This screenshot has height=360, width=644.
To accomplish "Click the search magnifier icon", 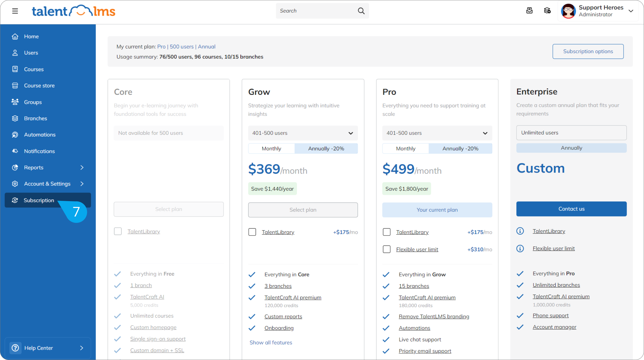I will 361,11.
